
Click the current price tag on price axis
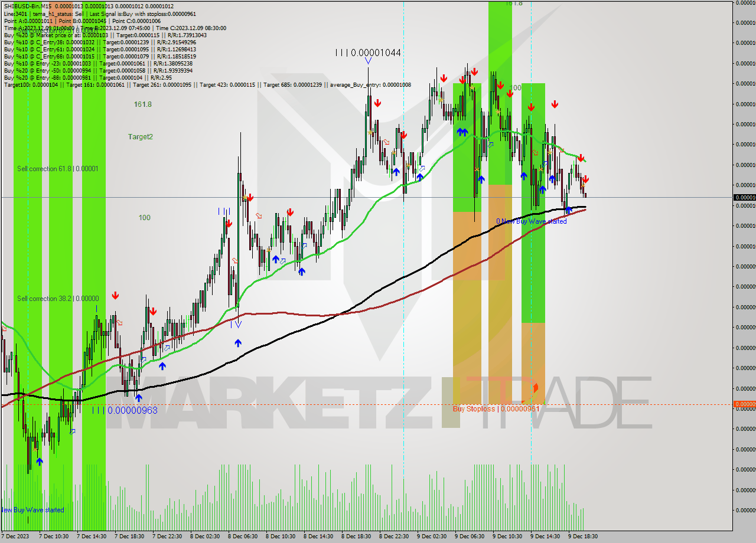point(744,197)
